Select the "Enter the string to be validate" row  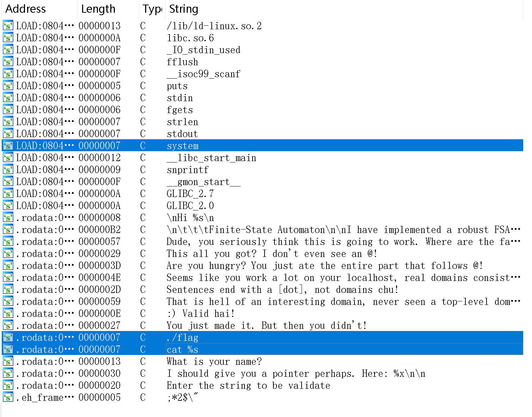(x=248, y=386)
